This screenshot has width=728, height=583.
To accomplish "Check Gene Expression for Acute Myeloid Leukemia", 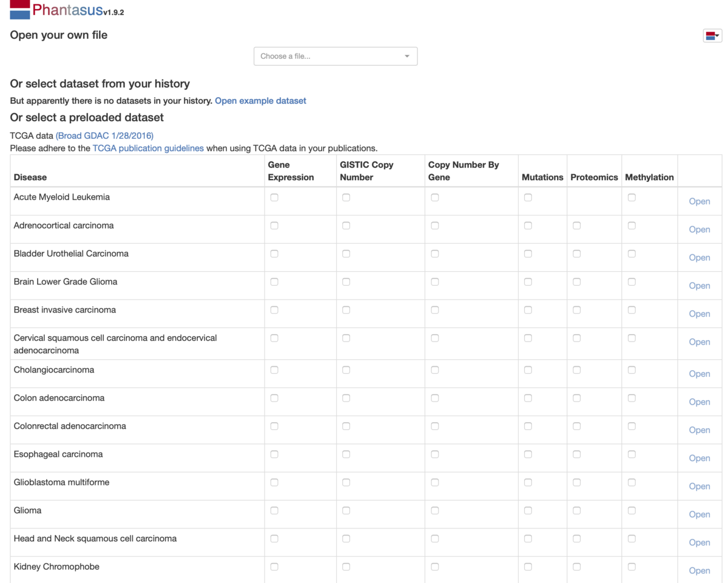I will (x=274, y=198).
